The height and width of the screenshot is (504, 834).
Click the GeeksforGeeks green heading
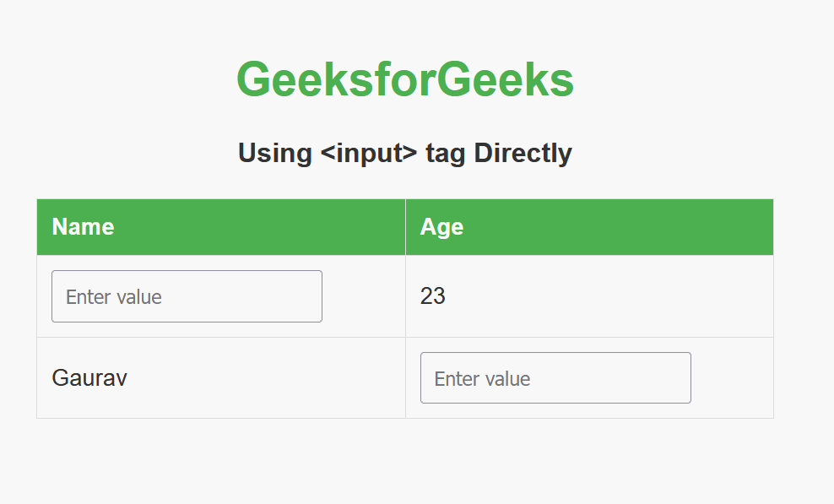pos(405,80)
